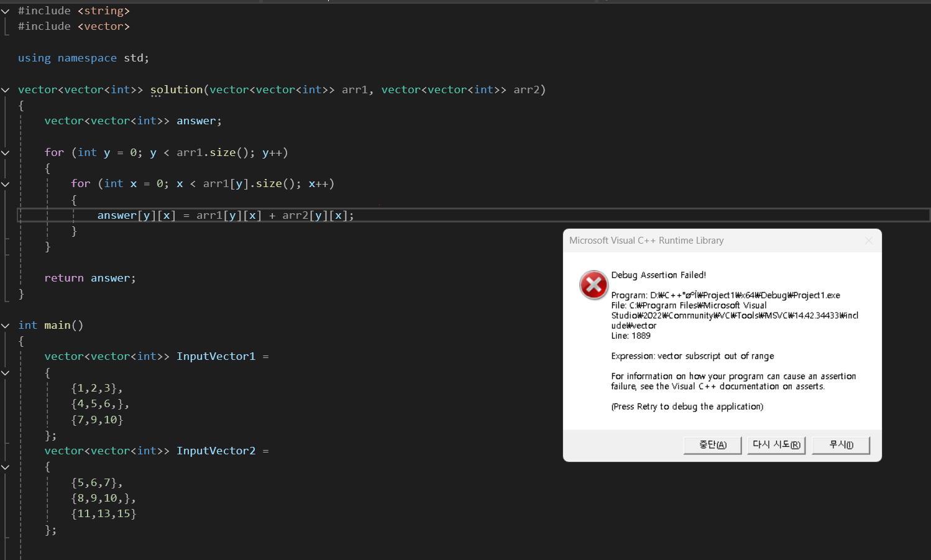Viewport: 931px width, 560px height.
Task: Click the '{11,13,15}' initializer row
Action: point(103,514)
